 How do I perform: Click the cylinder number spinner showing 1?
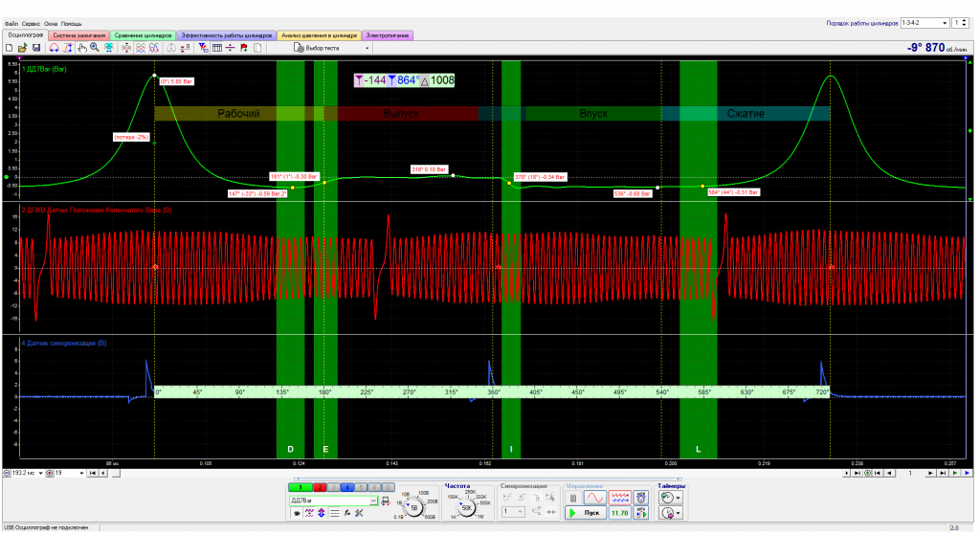960,23
